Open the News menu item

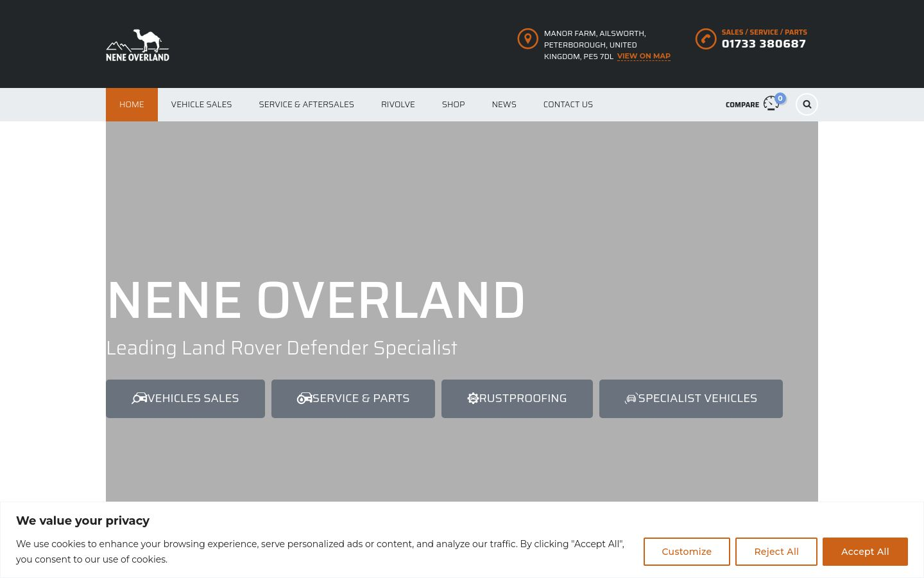coord(504,104)
